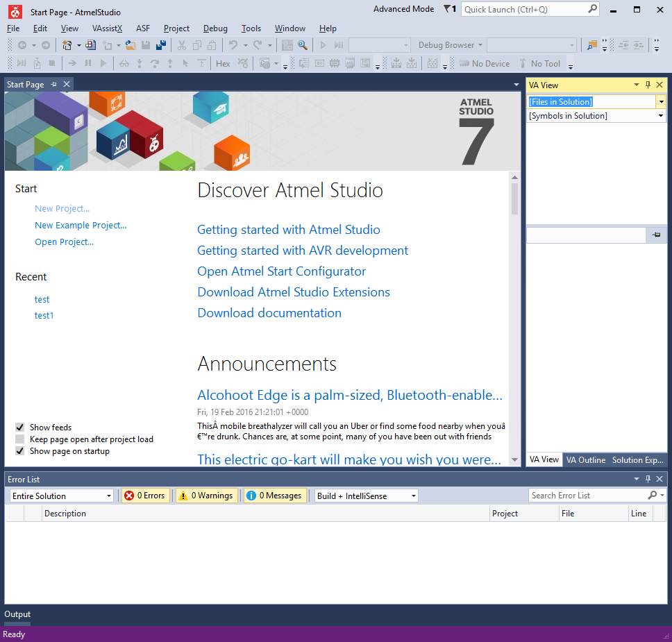Click the Undo toolbar icon
The height and width of the screenshot is (642, 672).
coord(234,44)
